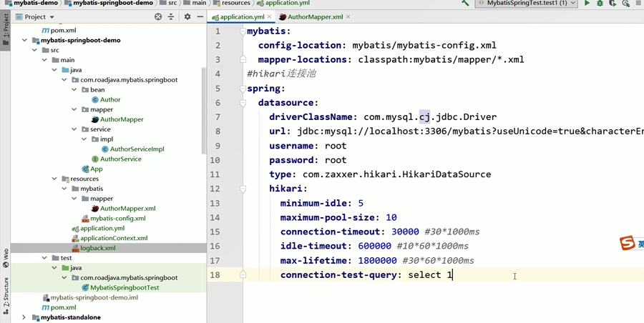
Task: Expand the mybatis-standalone module node
Action: click(x=24, y=317)
